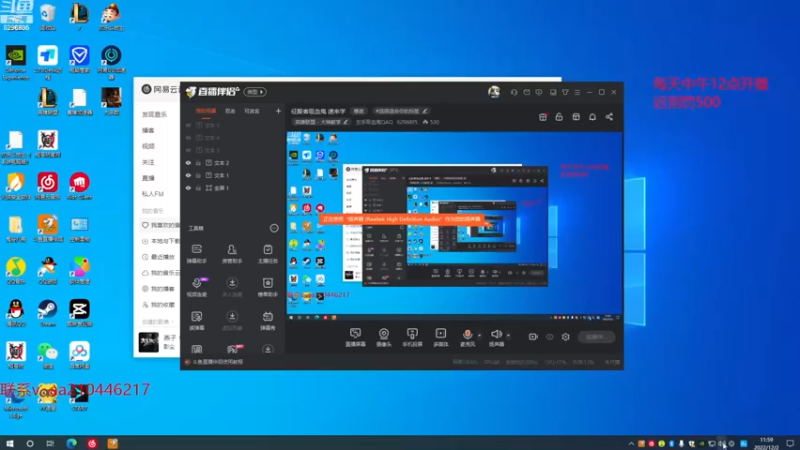Click the message bubble icon in the title bar

(x=539, y=92)
